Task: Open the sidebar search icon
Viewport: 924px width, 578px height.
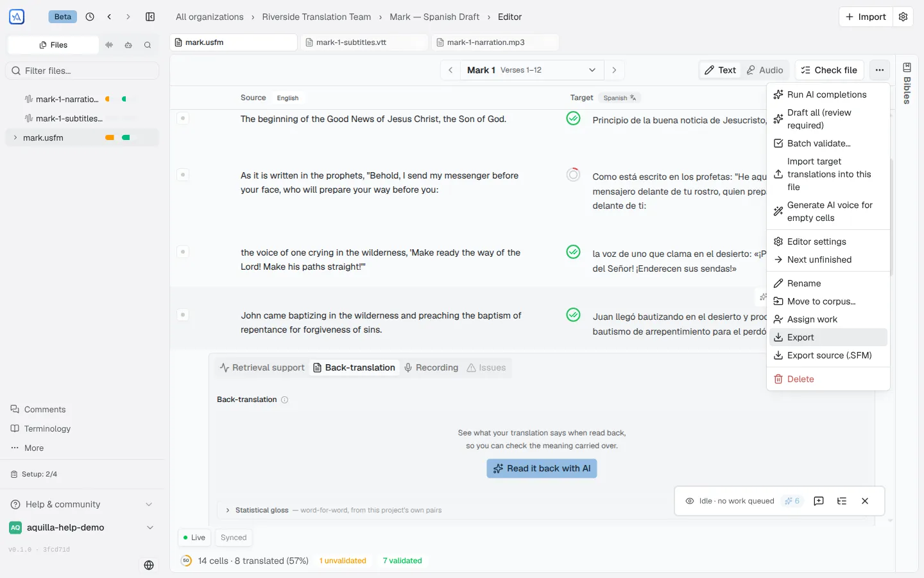Action: [x=148, y=45]
